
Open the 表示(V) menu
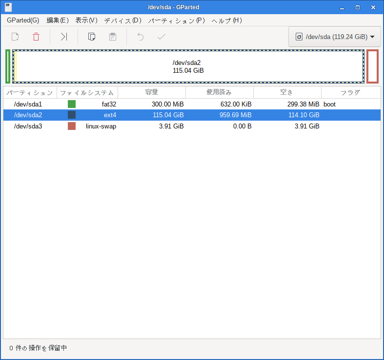click(86, 20)
